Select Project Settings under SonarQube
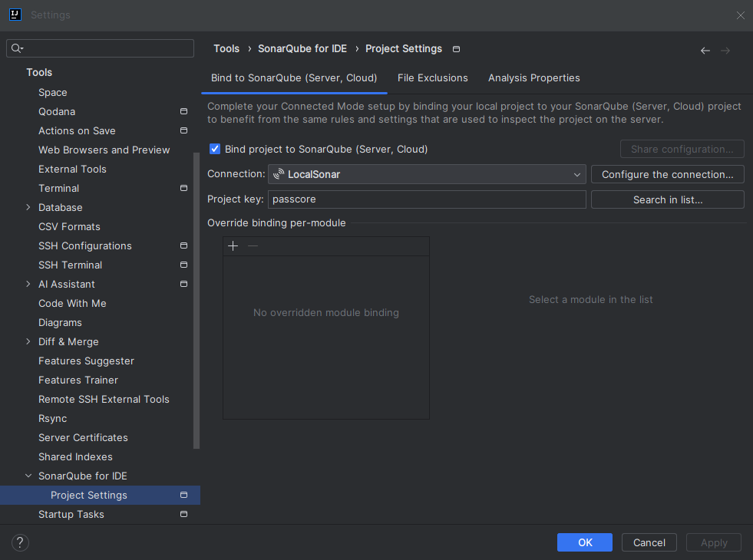Image resolution: width=753 pixels, height=560 pixels. [x=100, y=495]
